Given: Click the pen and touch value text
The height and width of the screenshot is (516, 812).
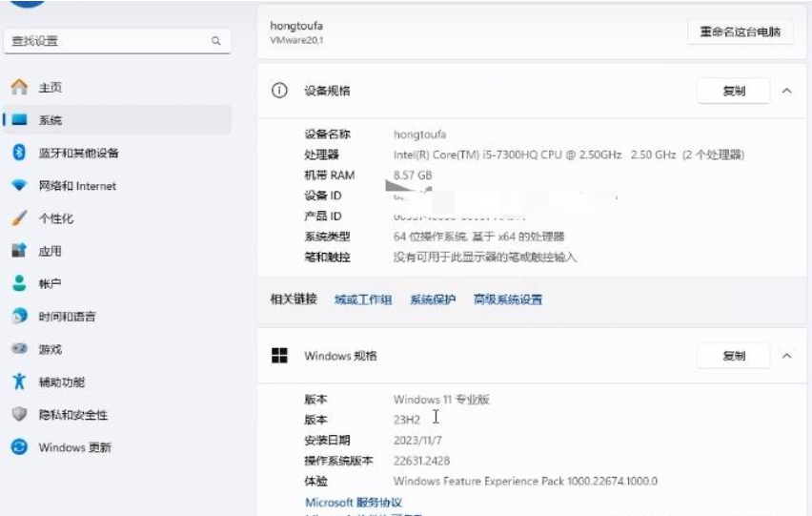Looking at the screenshot, I should click(x=485, y=257).
